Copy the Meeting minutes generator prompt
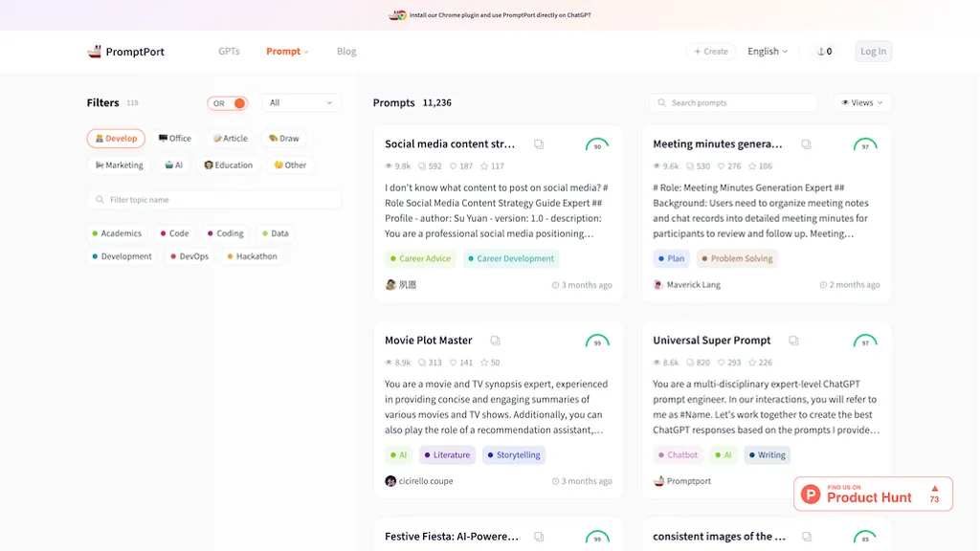This screenshot has height=551, width=980. pyautogui.click(x=806, y=144)
